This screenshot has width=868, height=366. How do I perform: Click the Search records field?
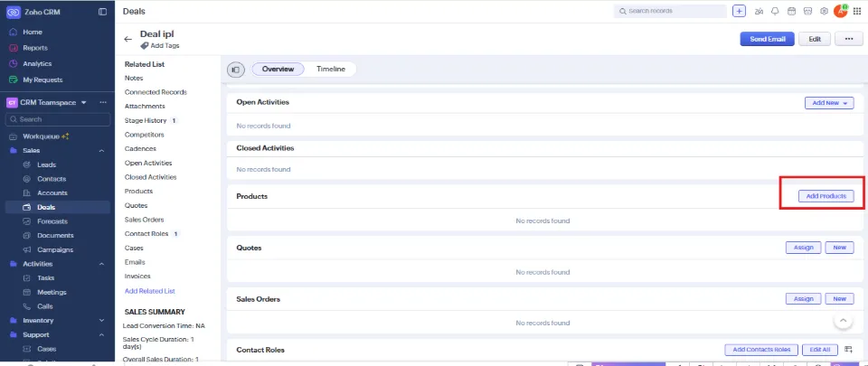[x=670, y=11]
